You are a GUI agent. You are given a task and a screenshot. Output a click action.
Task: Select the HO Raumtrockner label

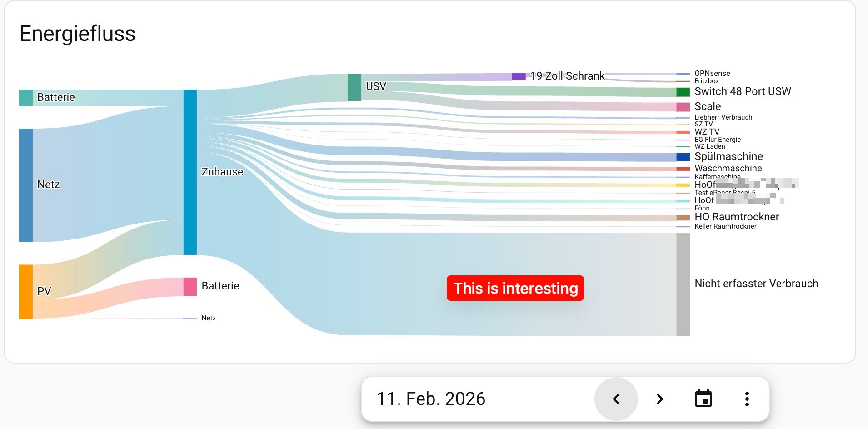coord(736,217)
